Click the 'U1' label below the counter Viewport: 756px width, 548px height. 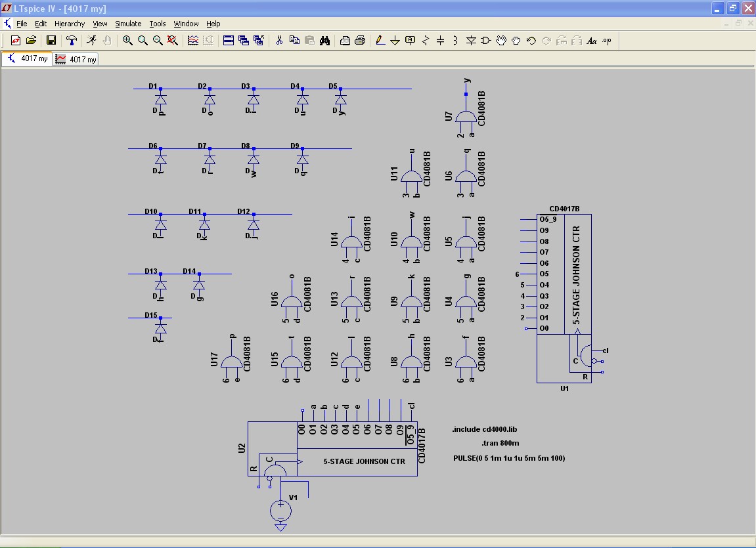coord(564,389)
